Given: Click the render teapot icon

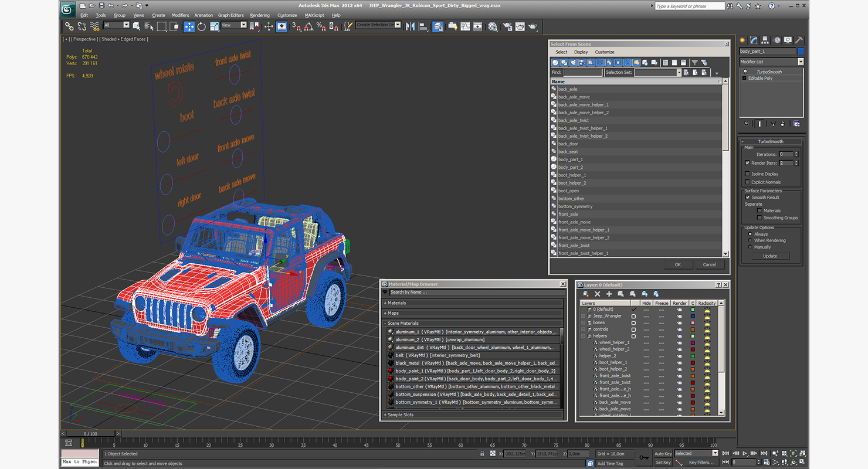Looking at the screenshot, I should pos(533,26).
